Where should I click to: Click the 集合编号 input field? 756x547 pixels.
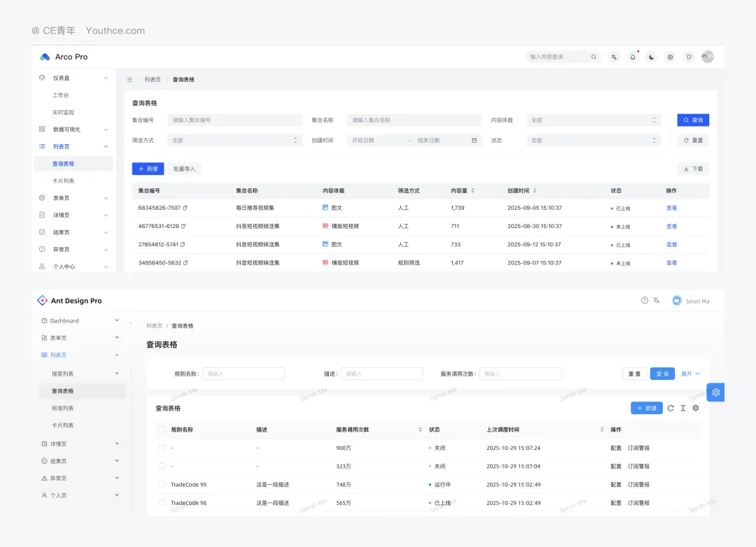tap(234, 120)
